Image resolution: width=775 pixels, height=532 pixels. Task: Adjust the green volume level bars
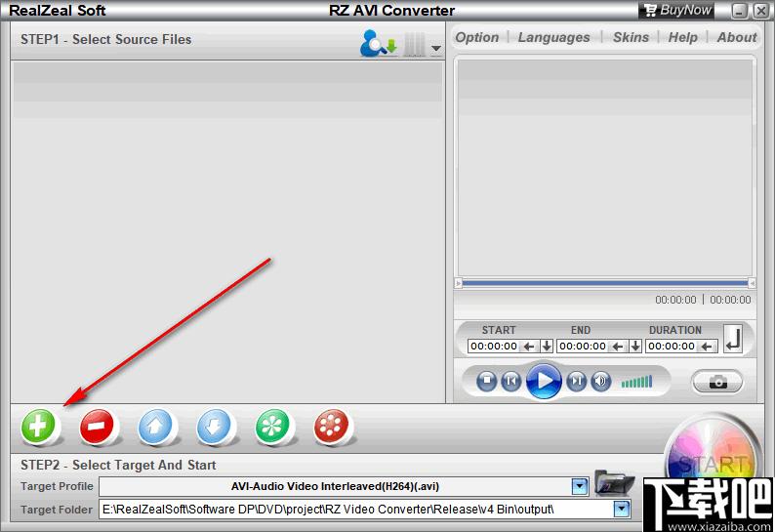tap(636, 382)
